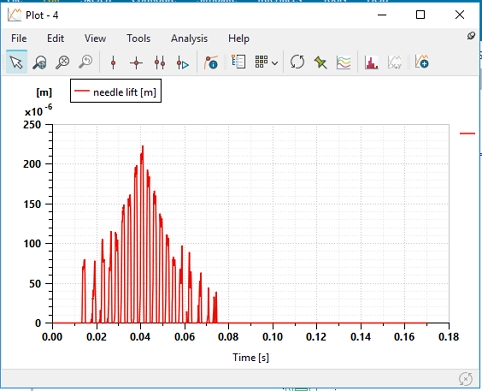Click the Plot - 4 window icon
This screenshot has height=391, width=482.
pos(14,15)
